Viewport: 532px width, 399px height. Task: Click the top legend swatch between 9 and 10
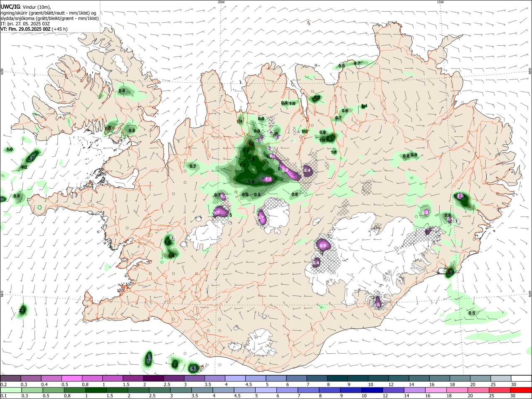tap(358, 378)
